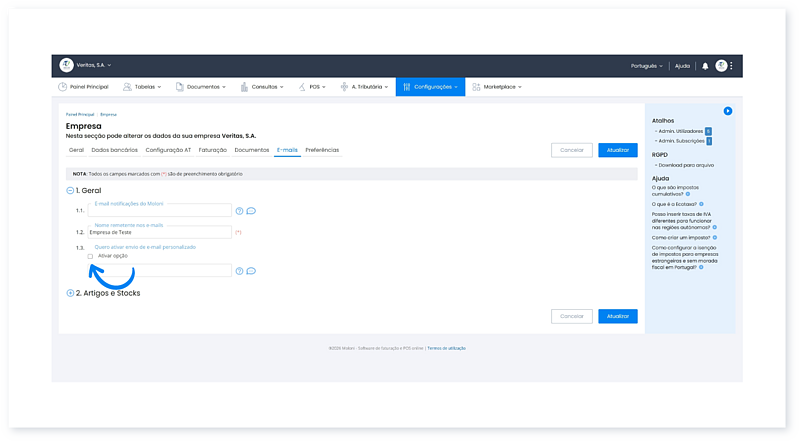
Task: Click the Empresa breadcrumb link
Action: [109, 114]
